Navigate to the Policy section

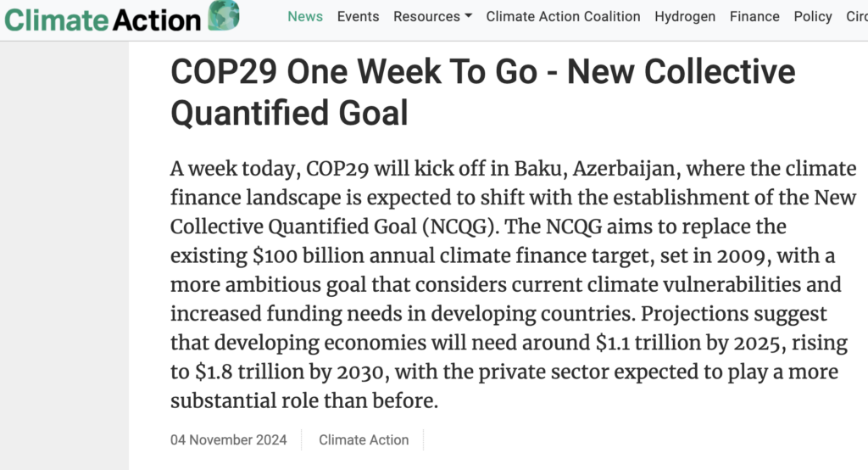pyautogui.click(x=813, y=17)
